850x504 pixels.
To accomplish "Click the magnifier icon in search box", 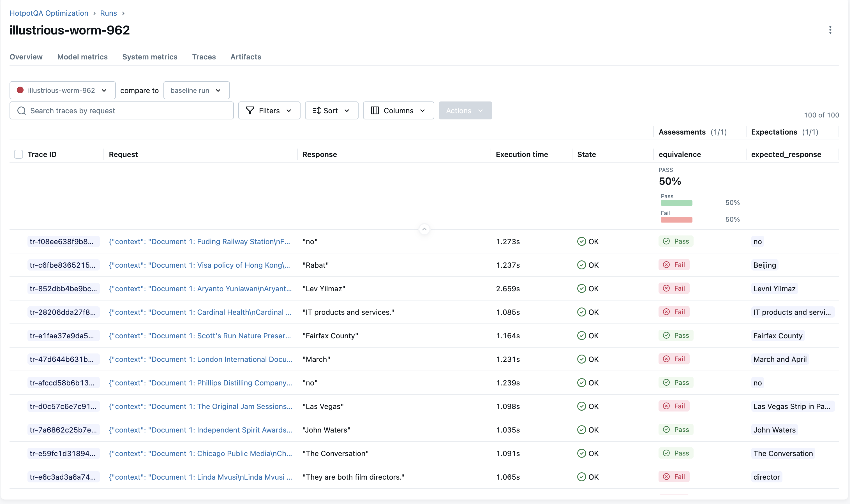I will (x=21, y=111).
